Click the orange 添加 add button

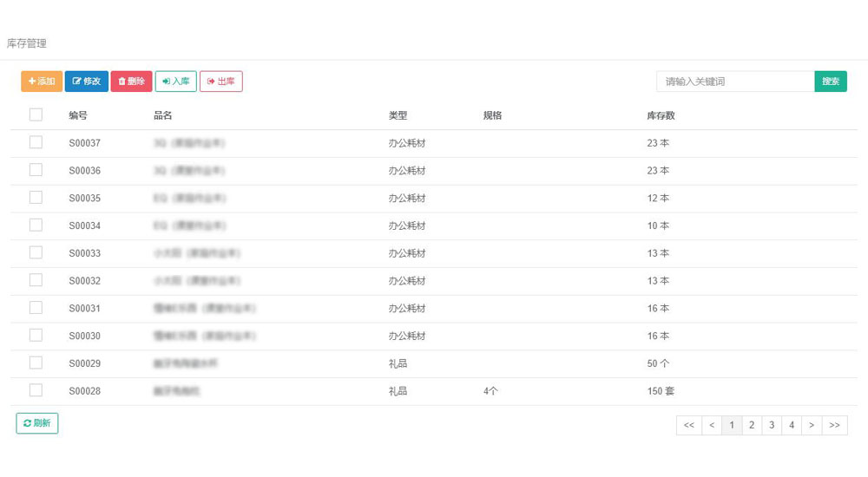point(42,82)
